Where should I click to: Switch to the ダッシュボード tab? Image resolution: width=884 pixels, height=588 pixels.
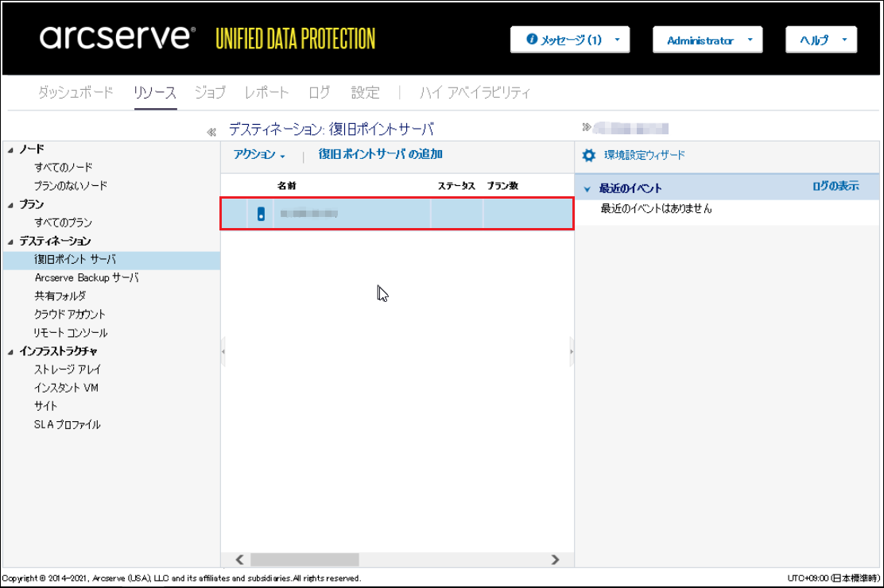(76, 93)
